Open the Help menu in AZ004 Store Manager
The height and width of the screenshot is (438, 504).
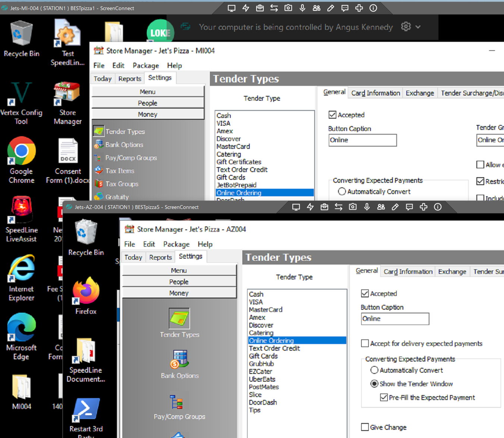205,244
